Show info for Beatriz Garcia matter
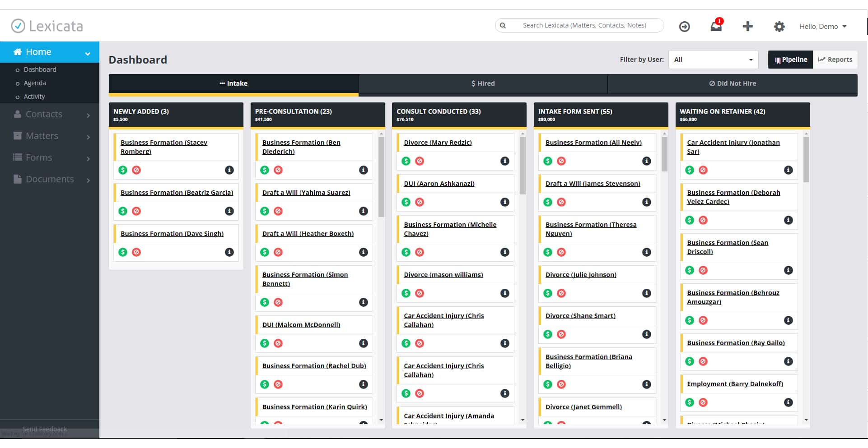 tap(229, 211)
